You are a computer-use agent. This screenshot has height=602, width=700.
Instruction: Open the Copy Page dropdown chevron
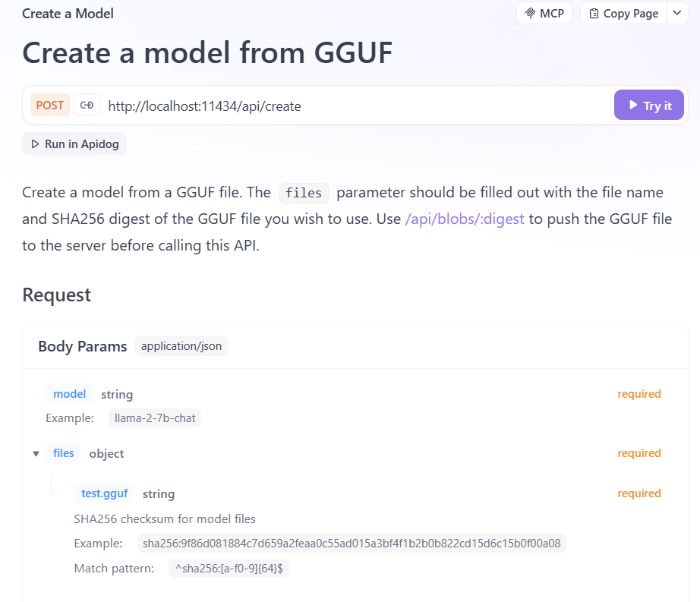pos(676,14)
